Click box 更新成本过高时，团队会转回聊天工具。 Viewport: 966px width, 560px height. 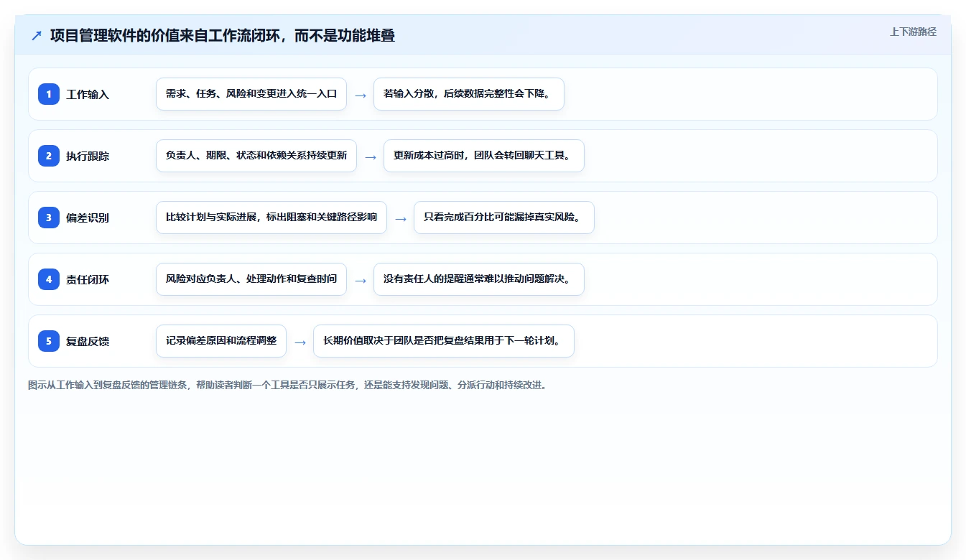tap(484, 156)
